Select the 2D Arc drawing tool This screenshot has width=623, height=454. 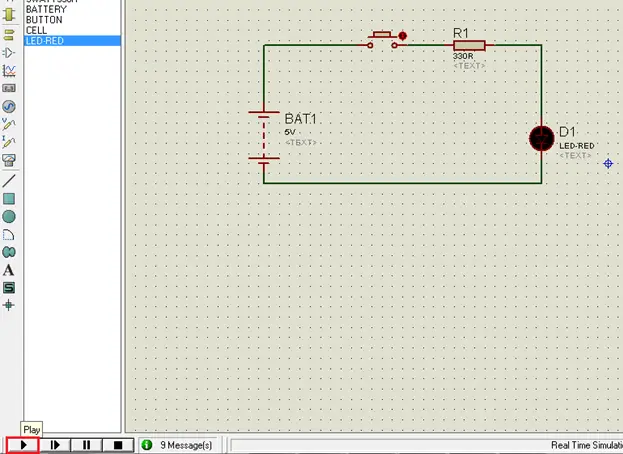point(9,235)
